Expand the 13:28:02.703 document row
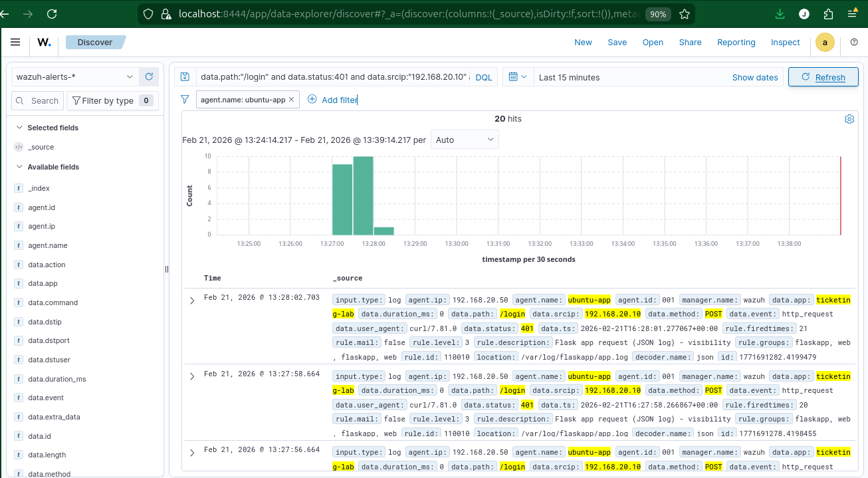 [192, 300]
